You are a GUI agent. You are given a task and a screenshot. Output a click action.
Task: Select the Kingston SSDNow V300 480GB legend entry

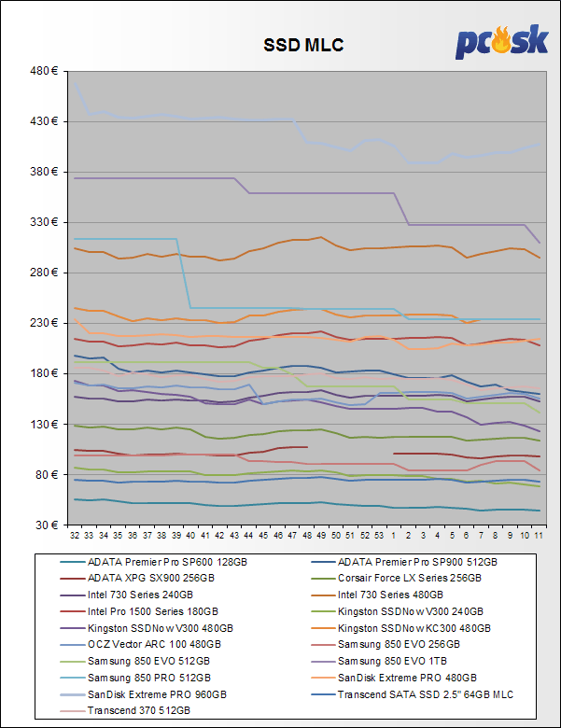tap(147, 628)
